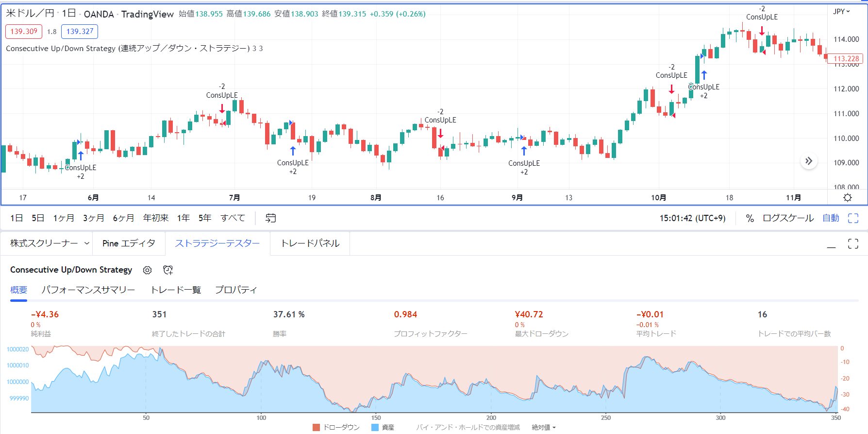Click the scroll-to-latest-bar double arrow button

(809, 161)
